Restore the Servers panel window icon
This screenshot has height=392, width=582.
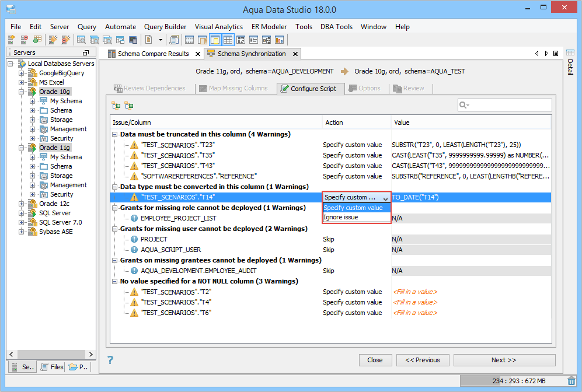coord(86,52)
